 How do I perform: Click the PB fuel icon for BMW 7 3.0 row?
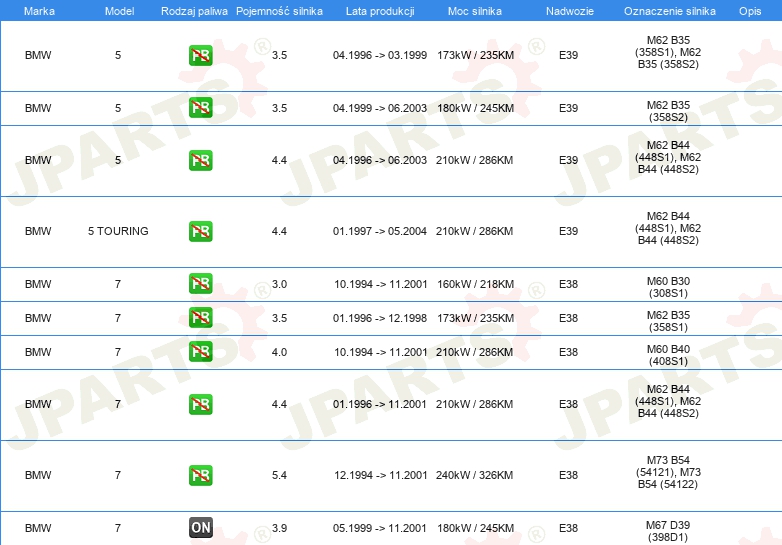coord(200,284)
